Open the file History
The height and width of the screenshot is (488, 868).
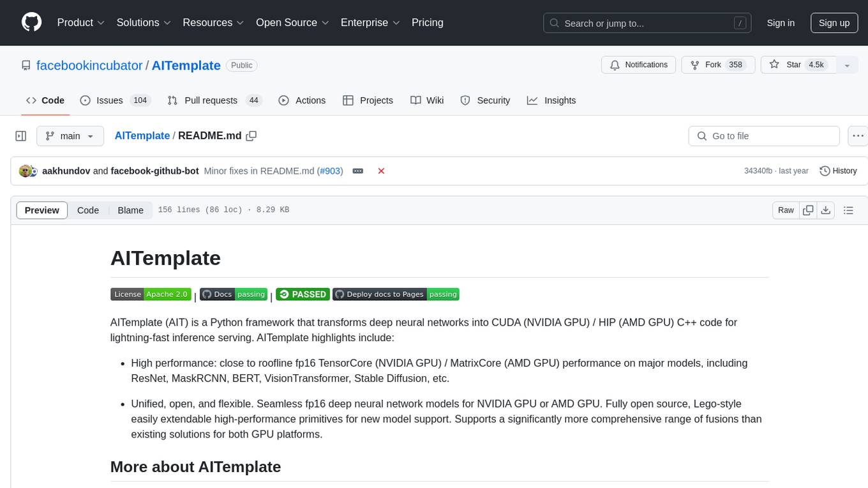[838, 171]
